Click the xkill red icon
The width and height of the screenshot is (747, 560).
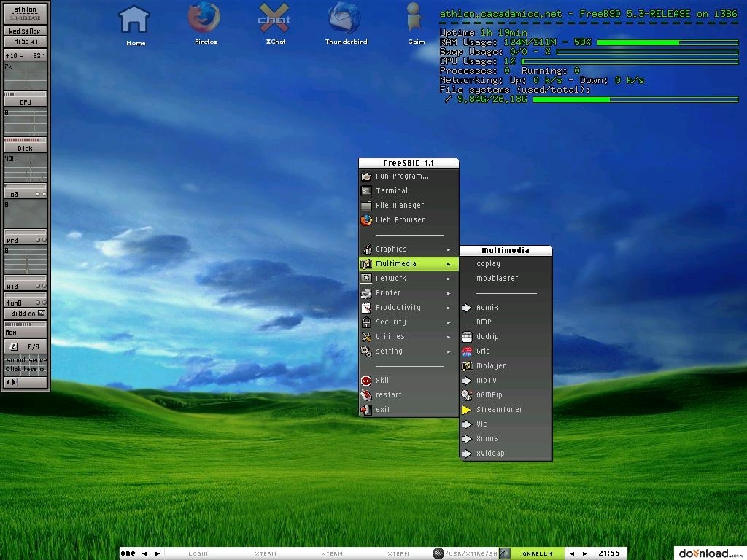tap(366, 381)
